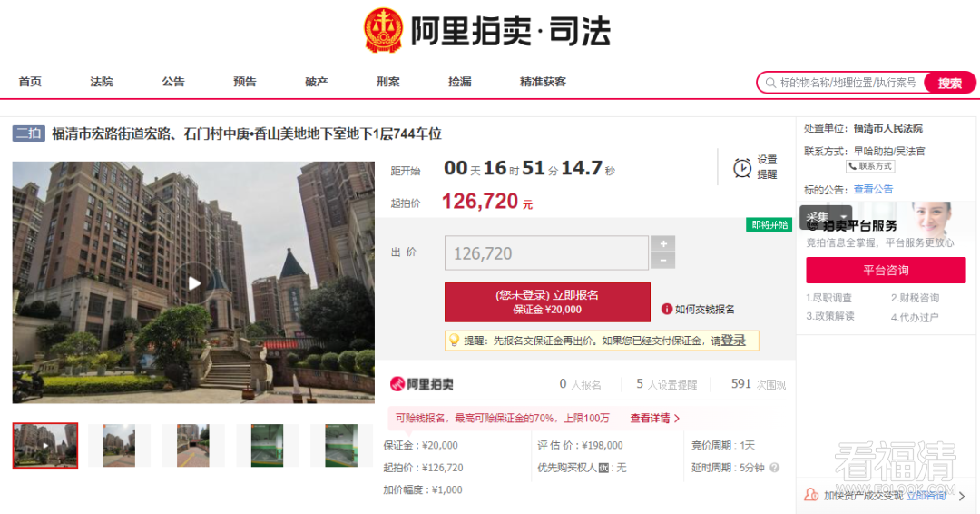Click 立即报名 deposit ¥20,000 button
Viewport: 980px width, 514px height.
(x=547, y=302)
